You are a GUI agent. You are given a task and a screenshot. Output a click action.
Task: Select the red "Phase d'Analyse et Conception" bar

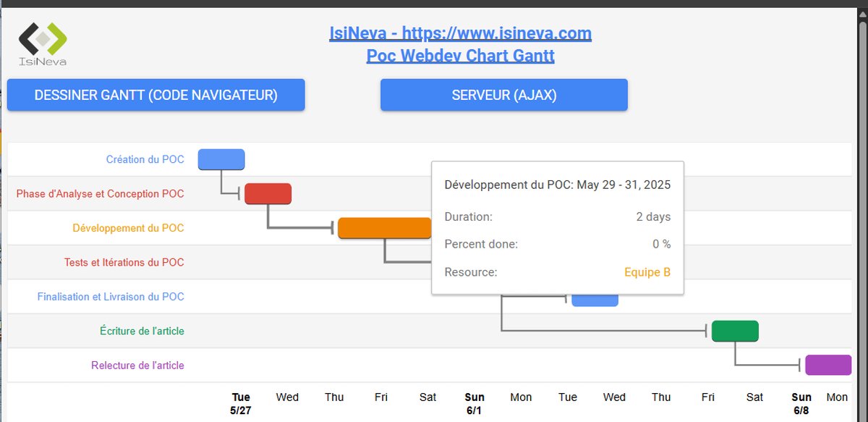268,193
